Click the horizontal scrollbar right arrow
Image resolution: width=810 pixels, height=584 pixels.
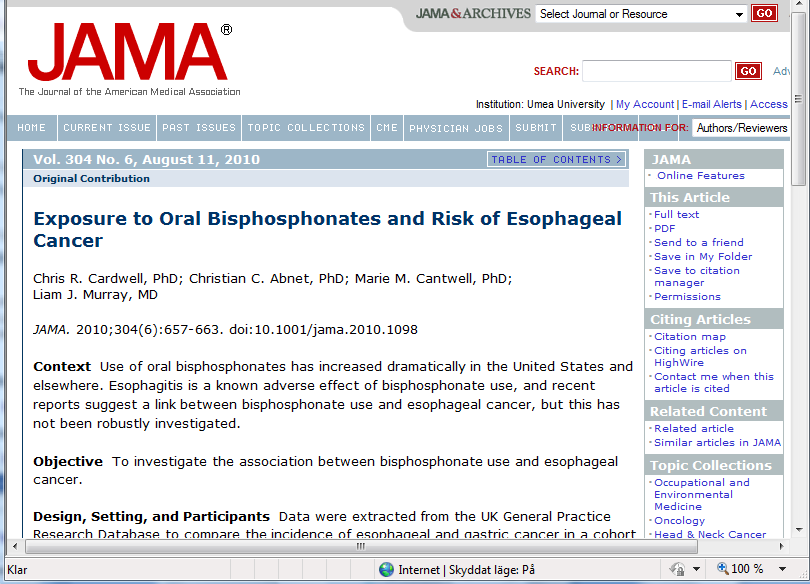(782, 546)
